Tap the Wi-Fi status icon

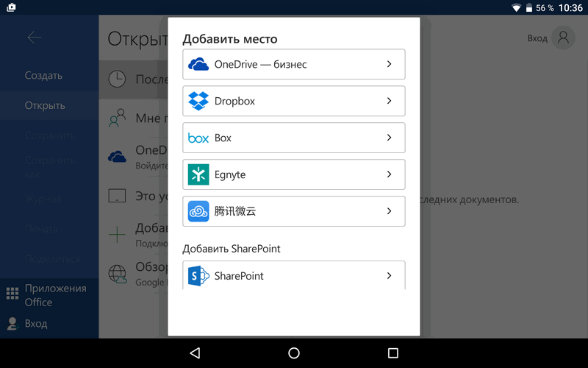[517, 7]
